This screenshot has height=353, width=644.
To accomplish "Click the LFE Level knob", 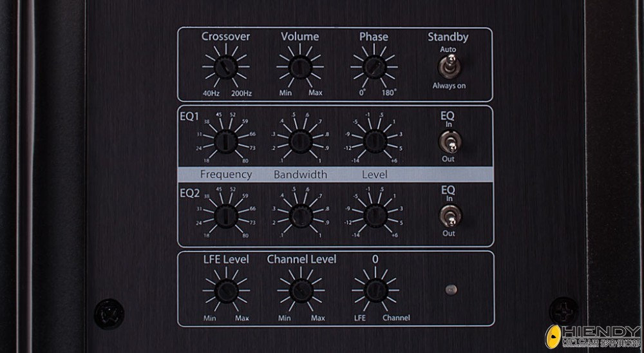I will click(x=225, y=291).
